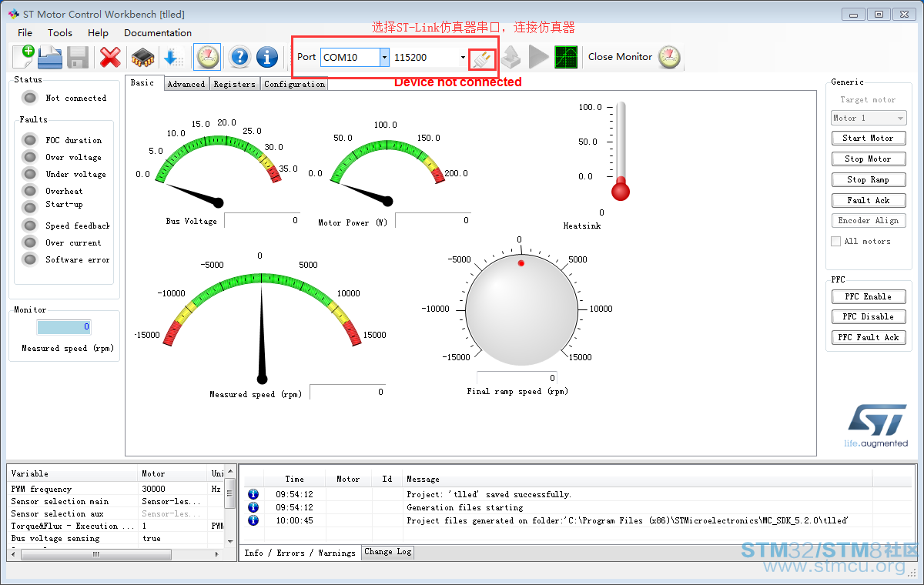Click the speed ramp knob's red dot
Screen dimensions: 924x585
tap(521, 263)
